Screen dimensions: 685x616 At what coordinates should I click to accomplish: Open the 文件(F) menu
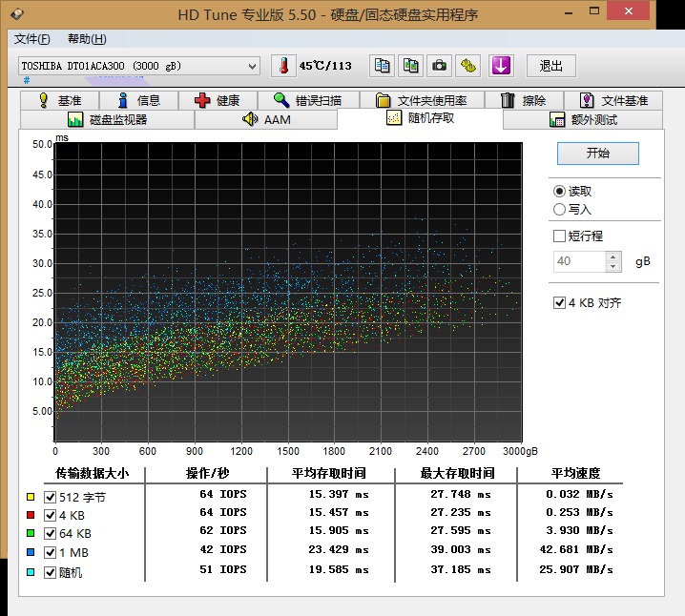click(31, 39)
